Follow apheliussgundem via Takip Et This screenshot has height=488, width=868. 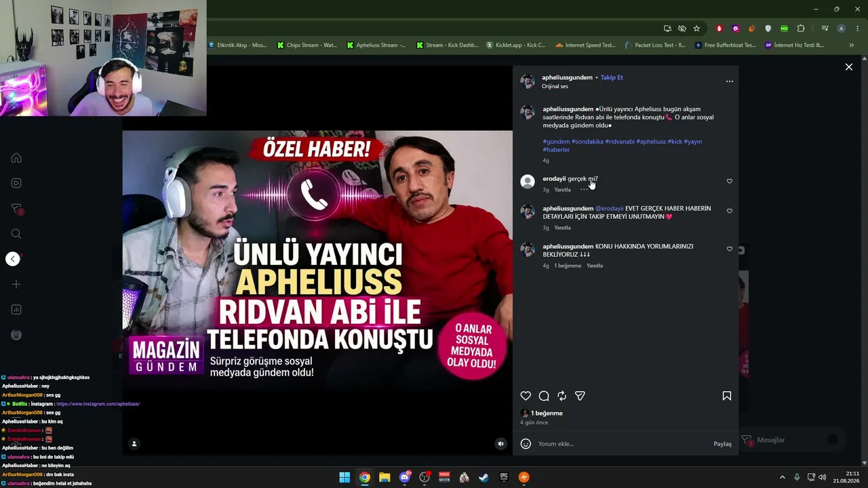612,77
